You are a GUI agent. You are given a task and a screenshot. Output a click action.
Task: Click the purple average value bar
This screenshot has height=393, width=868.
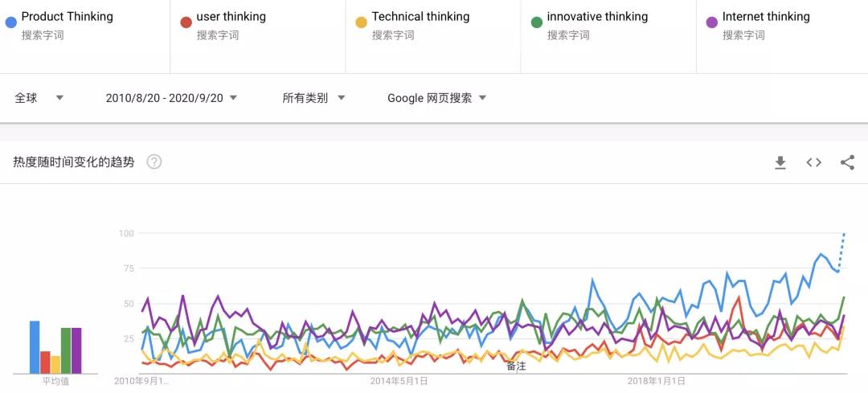pos(76,350)
